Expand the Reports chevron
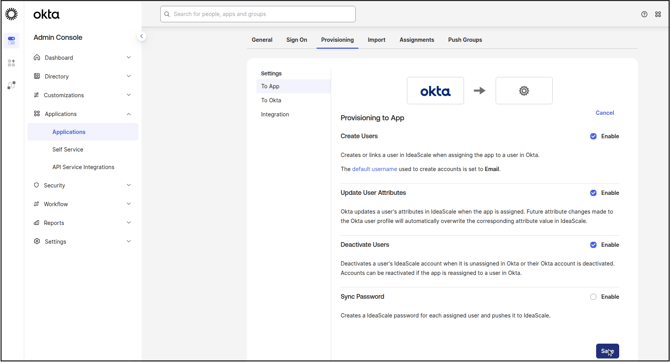This screenshot has width=670, height=362. tap(129, 223)
